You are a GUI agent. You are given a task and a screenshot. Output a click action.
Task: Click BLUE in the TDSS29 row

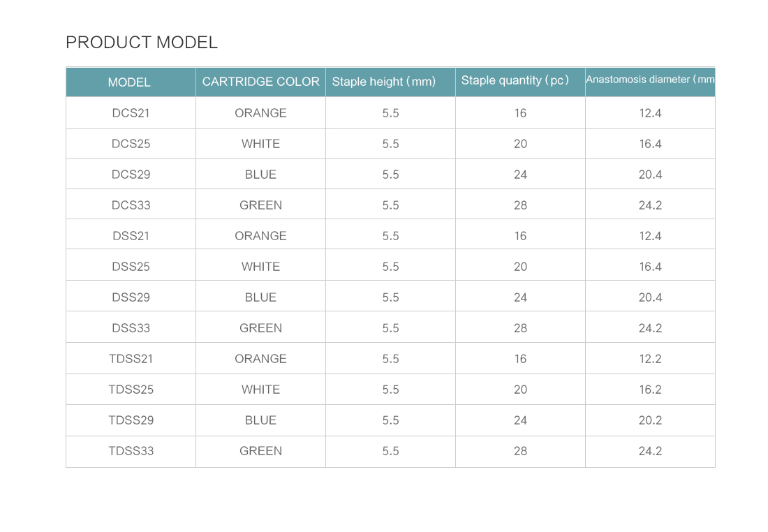(260, 420)
